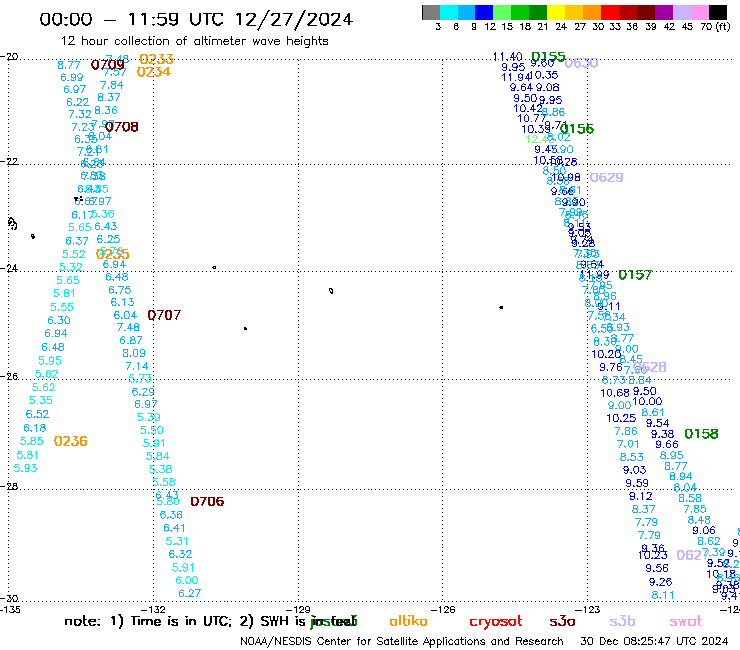
Task: Select the 's3a' satellite legend label
Action: click(x=562, y=621)
